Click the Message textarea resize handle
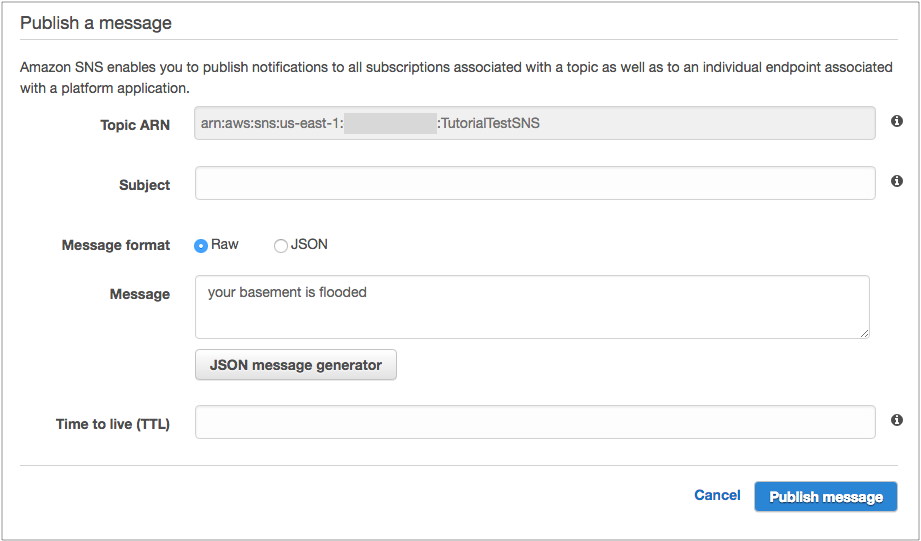This screenshot has width=921, height=541. pos(864,333)
